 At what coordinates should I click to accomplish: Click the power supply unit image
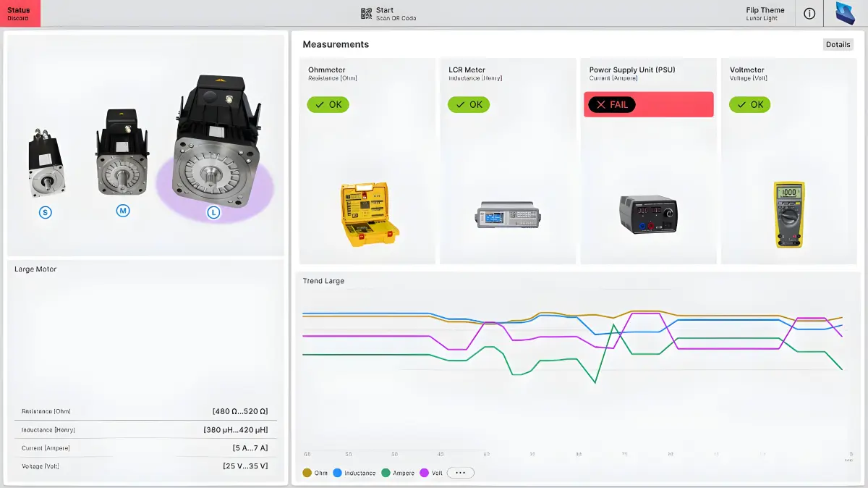(649, 214)
